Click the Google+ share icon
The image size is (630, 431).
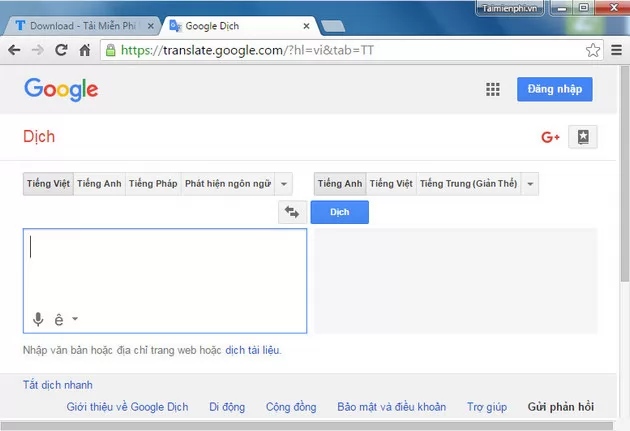[550, 137]
